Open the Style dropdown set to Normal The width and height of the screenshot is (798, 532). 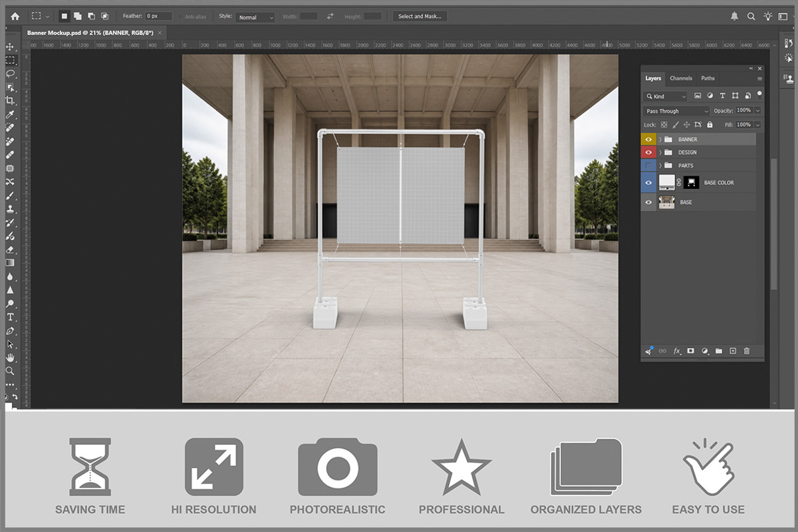[x=255, y=17]
